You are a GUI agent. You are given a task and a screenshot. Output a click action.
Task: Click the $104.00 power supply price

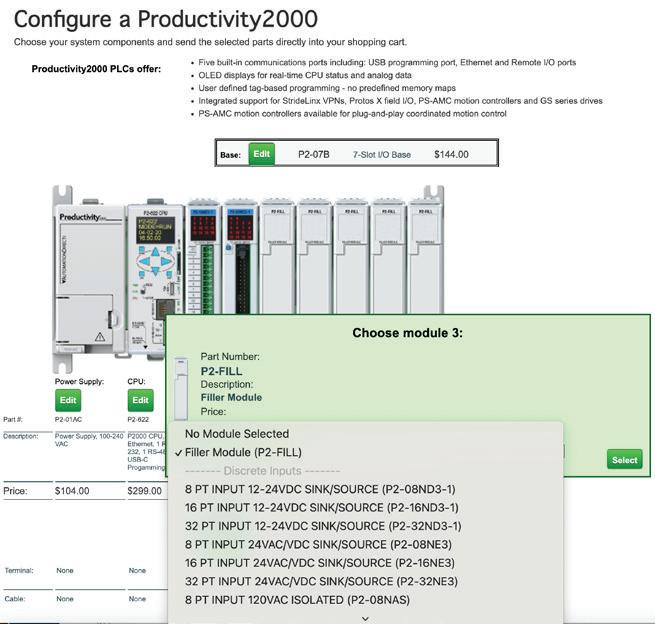pyautogui.click(x=72, y=491)
